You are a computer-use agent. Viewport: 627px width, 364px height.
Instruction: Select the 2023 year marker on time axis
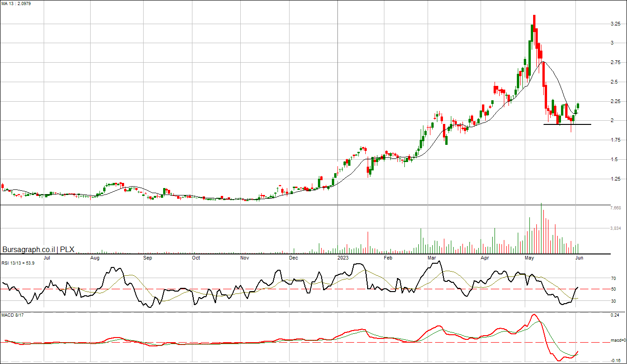(x=343, y=257)
